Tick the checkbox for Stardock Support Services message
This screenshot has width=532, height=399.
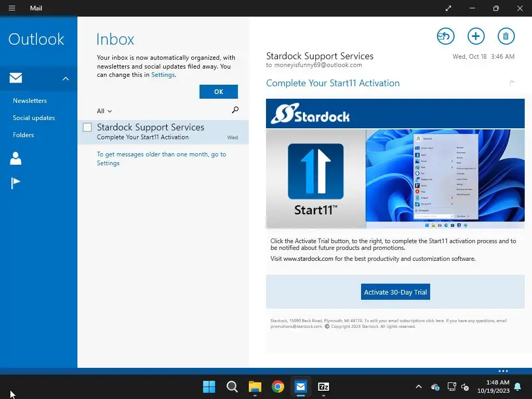[87, 127]
